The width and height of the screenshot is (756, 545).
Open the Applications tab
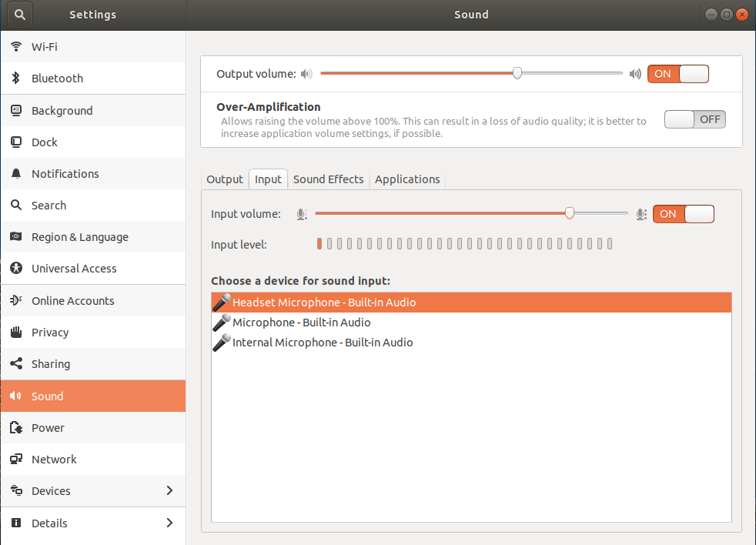tap(407, 179)
